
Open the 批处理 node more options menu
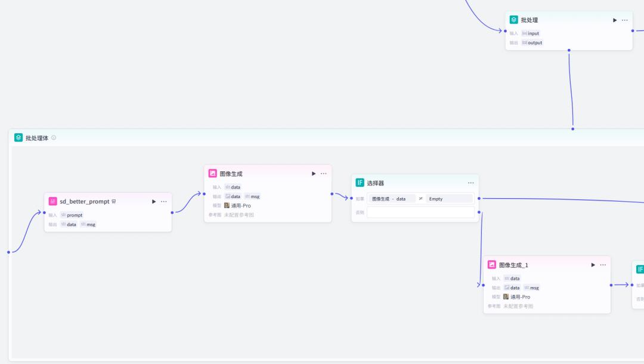coord(625,20)
